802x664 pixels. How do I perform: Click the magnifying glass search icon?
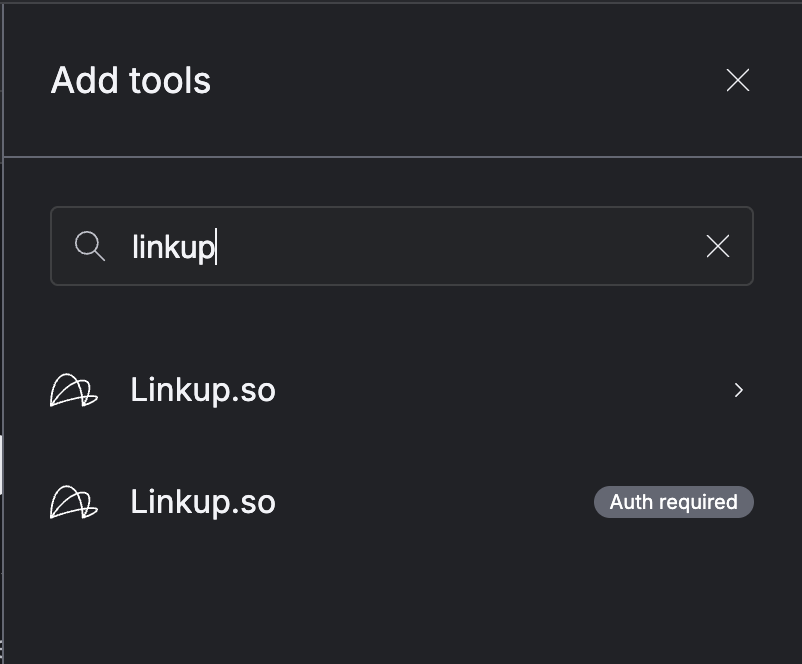pyautogui.click(x=90, y=246)
